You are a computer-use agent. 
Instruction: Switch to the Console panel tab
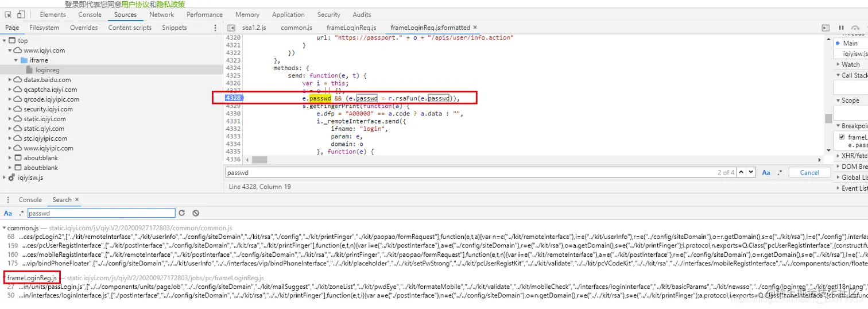click(x=90, y=14)
